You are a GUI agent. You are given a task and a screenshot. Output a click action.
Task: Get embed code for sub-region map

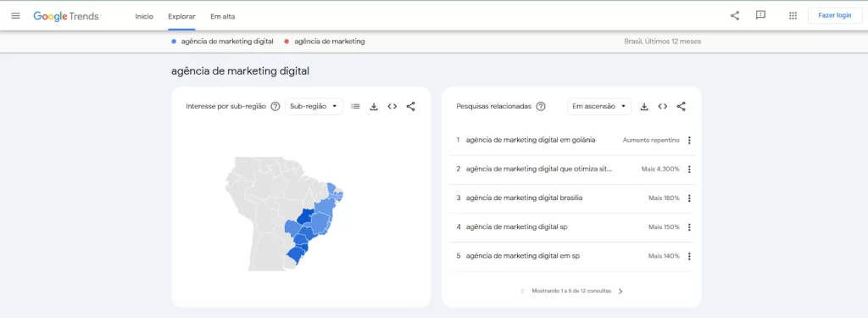392,106
